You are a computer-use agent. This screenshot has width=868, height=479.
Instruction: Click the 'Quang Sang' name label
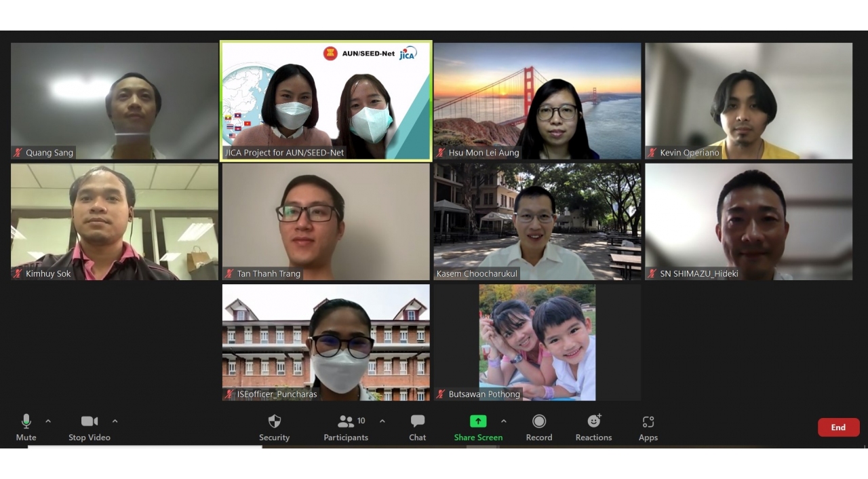point(50,153)
